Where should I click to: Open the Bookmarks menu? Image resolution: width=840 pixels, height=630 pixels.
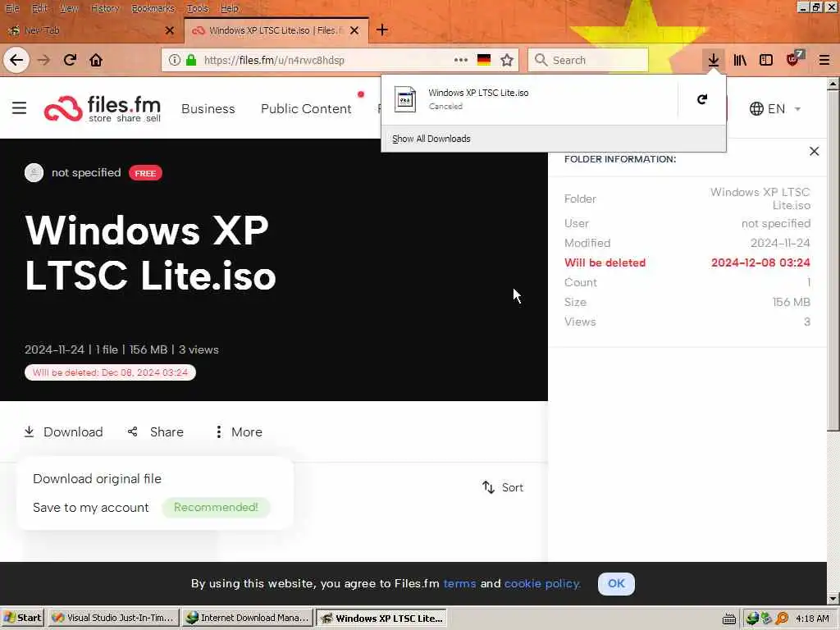point(153,8)
